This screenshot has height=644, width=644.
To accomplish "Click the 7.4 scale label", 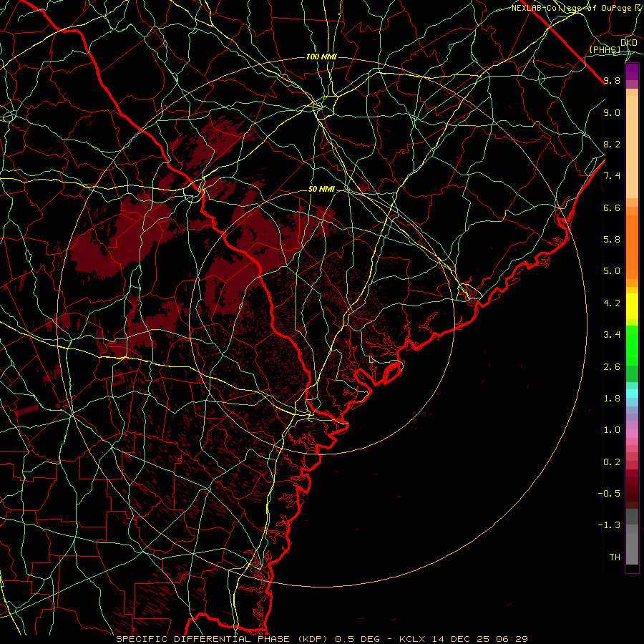I will point(612,176).
